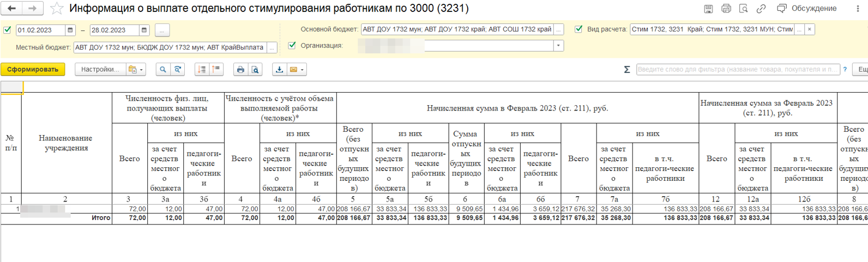Copy link to report with the chain icon
This screenshot has height=262, width=868.
(761, 8)
